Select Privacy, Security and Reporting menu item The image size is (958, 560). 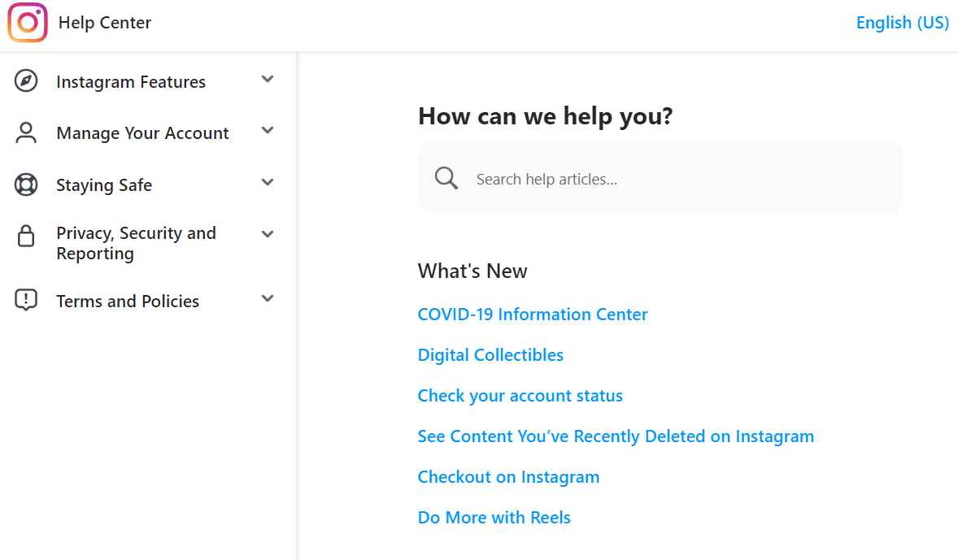pyautogui.click(x=137, y=243)
